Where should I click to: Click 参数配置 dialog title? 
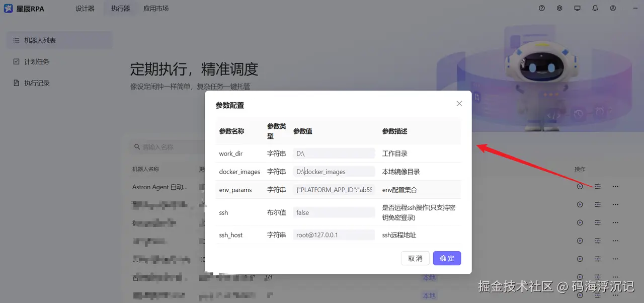(230, 105)
